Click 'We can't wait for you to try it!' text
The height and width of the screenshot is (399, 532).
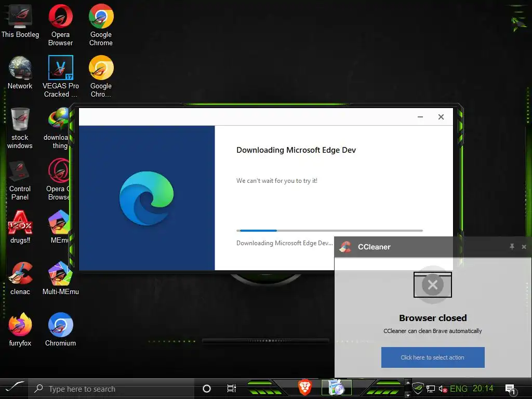pos(277,180)
